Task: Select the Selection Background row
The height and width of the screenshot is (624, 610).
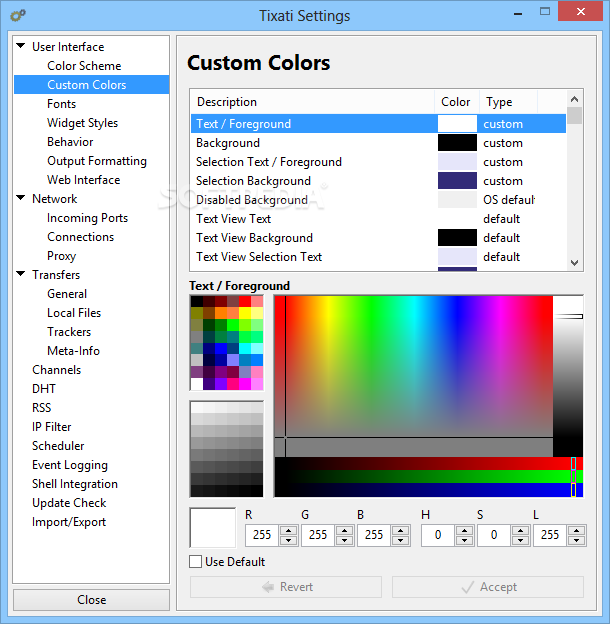Action: tap(378, 181)
